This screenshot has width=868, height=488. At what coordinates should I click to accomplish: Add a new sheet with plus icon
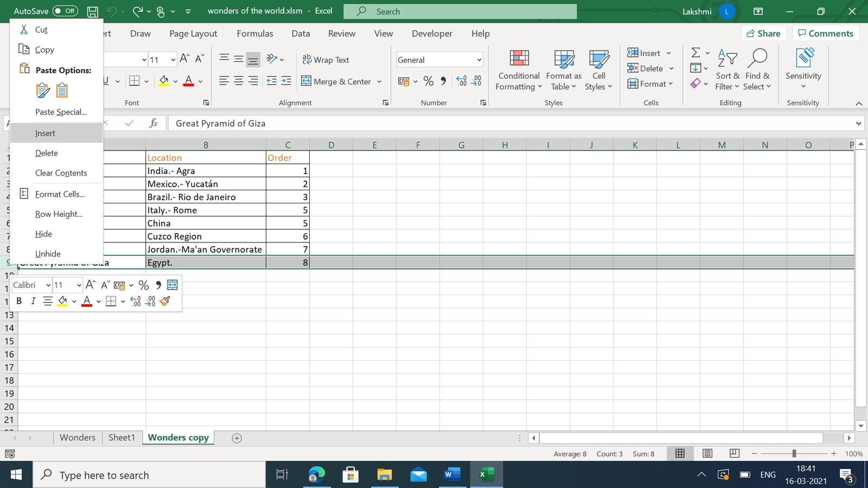237,438
